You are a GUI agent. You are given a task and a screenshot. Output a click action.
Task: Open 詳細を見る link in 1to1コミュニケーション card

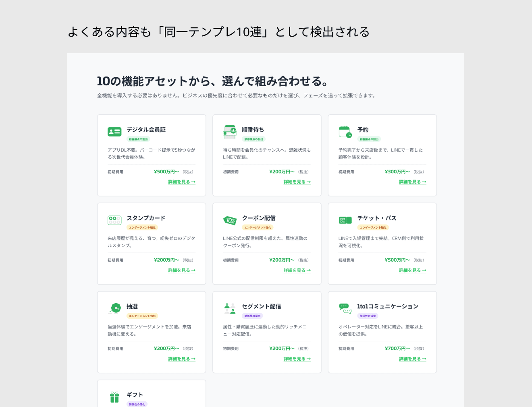413,359
